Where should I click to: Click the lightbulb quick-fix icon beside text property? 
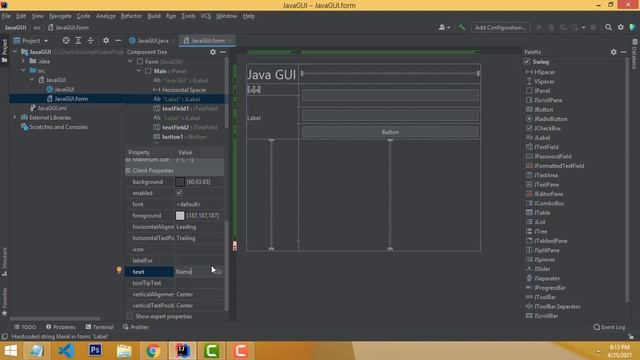click(x=119, y=270)
